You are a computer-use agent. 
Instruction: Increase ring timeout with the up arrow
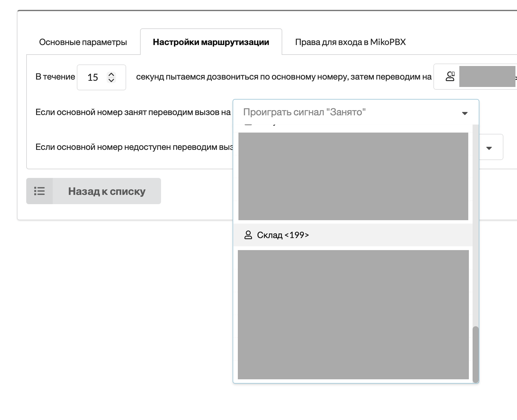(111, 74)
